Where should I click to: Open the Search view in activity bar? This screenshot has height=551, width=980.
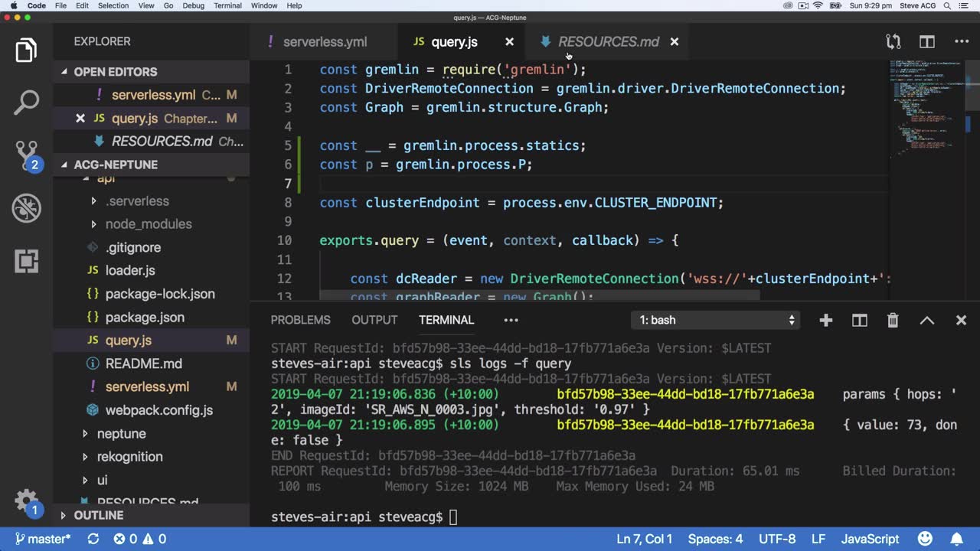pos(26,103)
